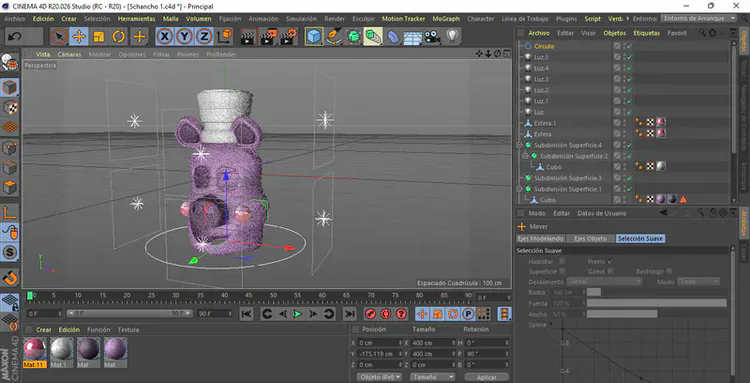Open the spline pen tool icon

333,36
